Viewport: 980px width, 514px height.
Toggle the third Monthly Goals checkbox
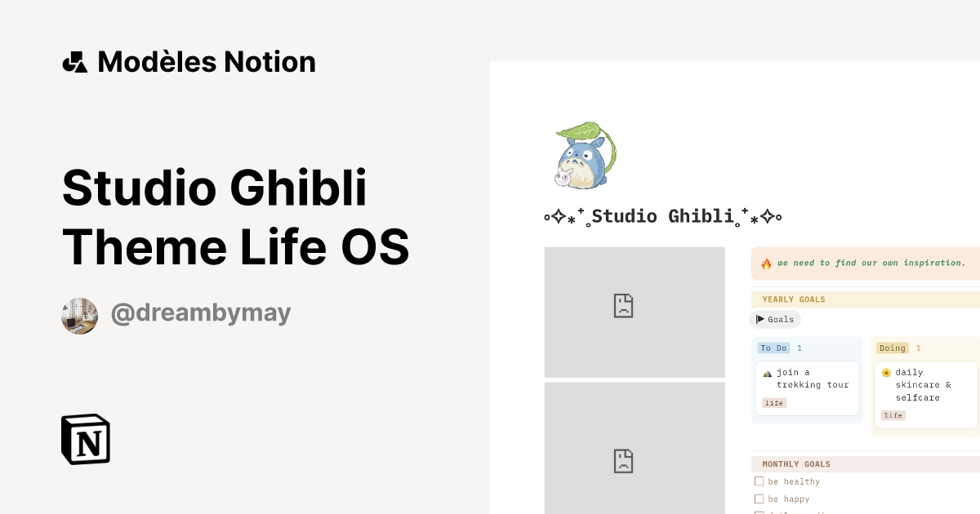759,512
